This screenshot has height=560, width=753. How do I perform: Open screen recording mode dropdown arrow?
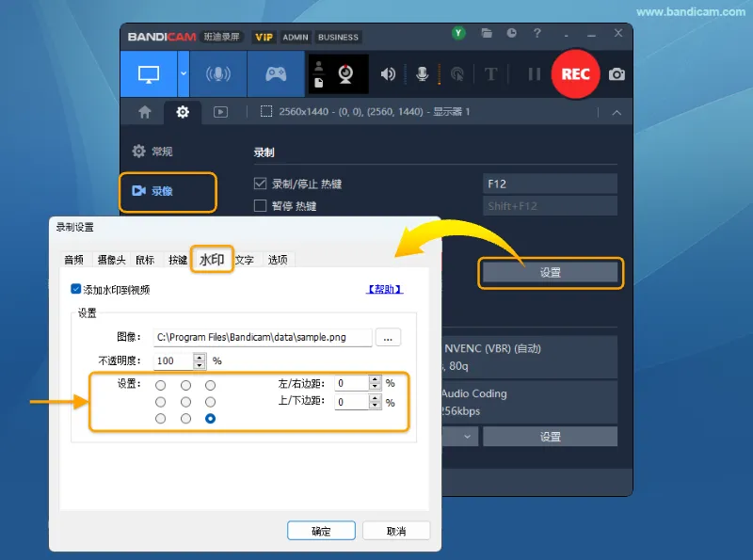pyautogui.click(x=184, y=74)
